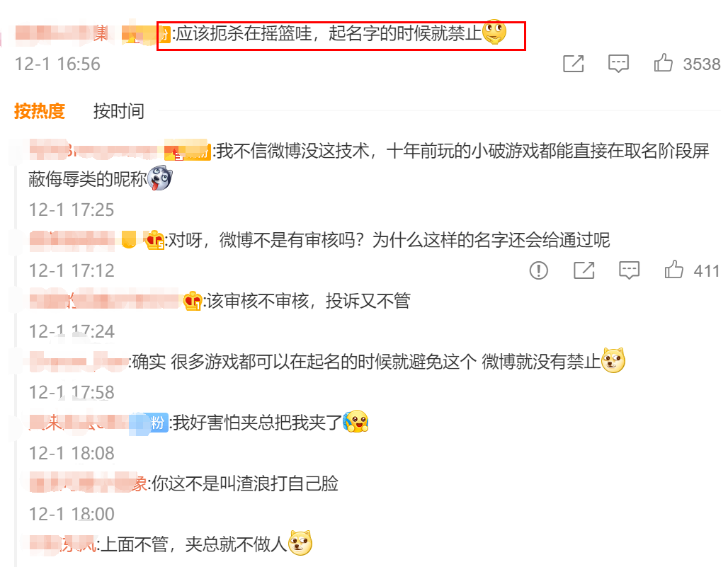Open replies for the top comment
728x567 pixels.
(x=618, y=64)
